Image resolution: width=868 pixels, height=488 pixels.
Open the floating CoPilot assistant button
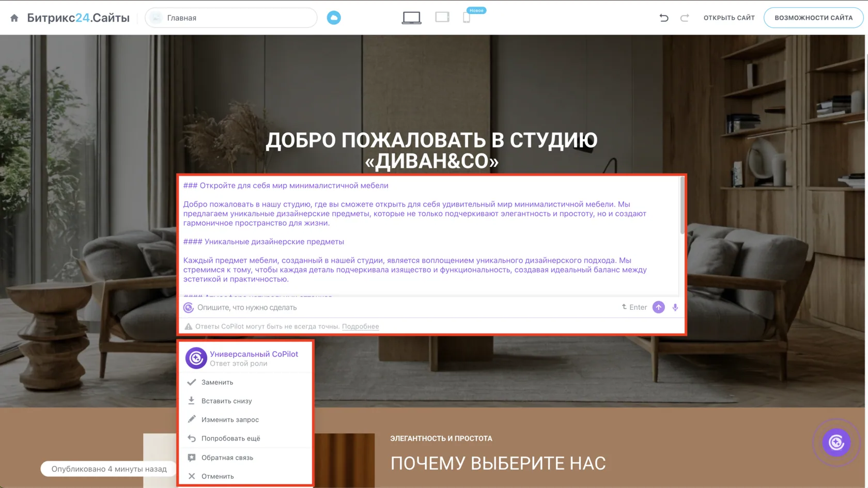[836, 443]
